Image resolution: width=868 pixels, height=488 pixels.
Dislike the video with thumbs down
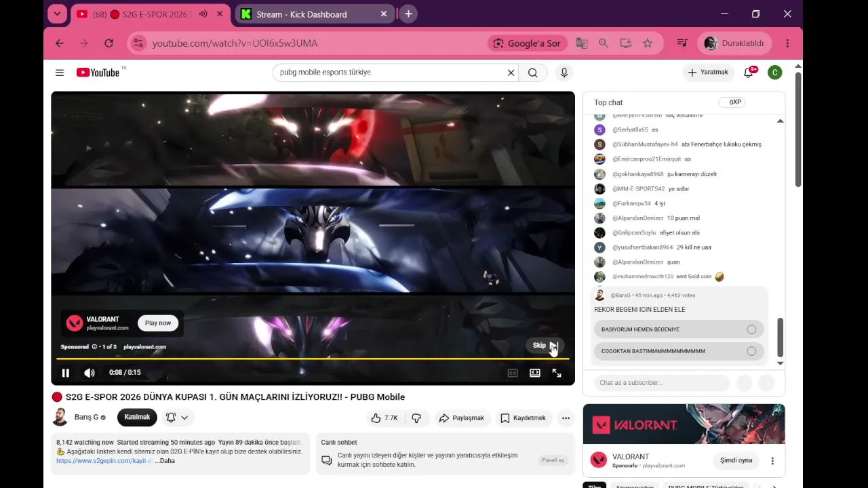[416, 418]
